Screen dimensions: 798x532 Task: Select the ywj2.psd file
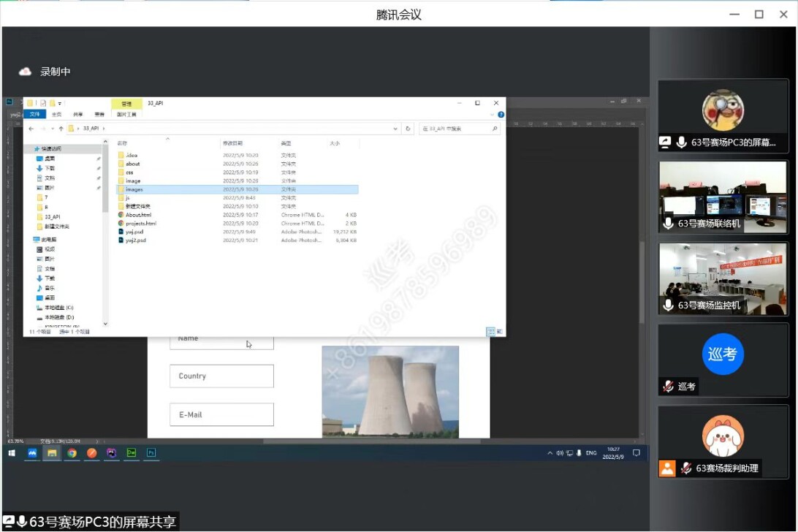click(237, 240)
